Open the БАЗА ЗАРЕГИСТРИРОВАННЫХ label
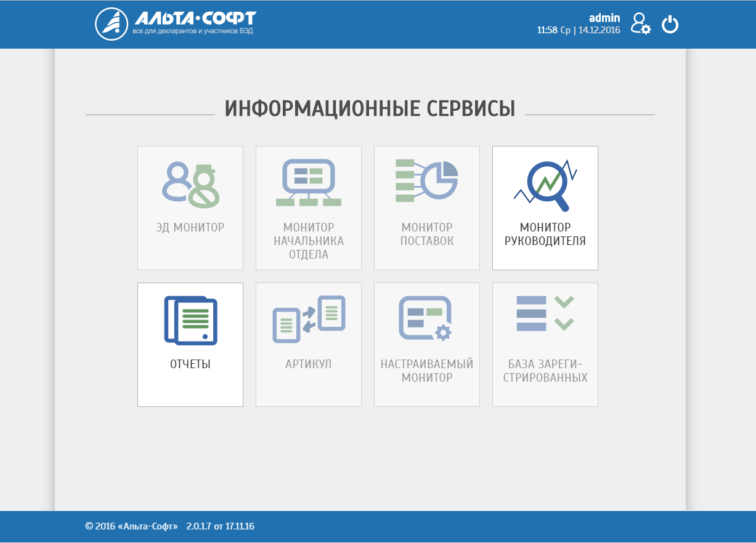Viewport: 756px width, 543px height. point(545,371)
